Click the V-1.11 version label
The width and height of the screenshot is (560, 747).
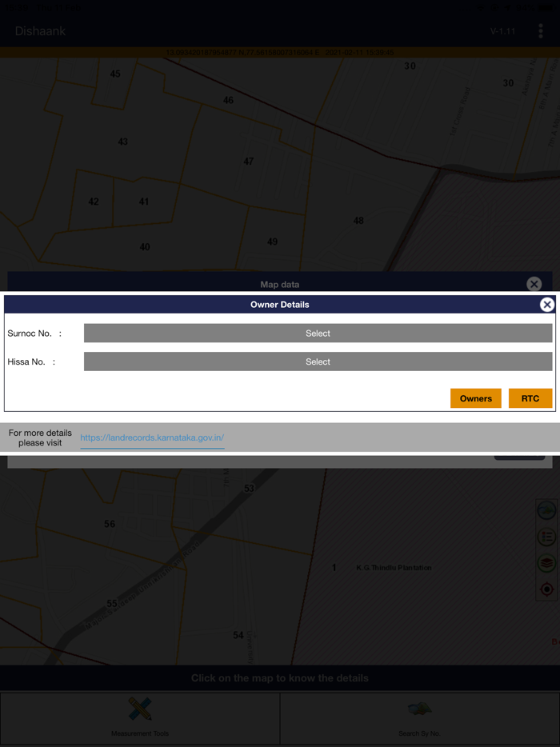click(x=503, y=31)
